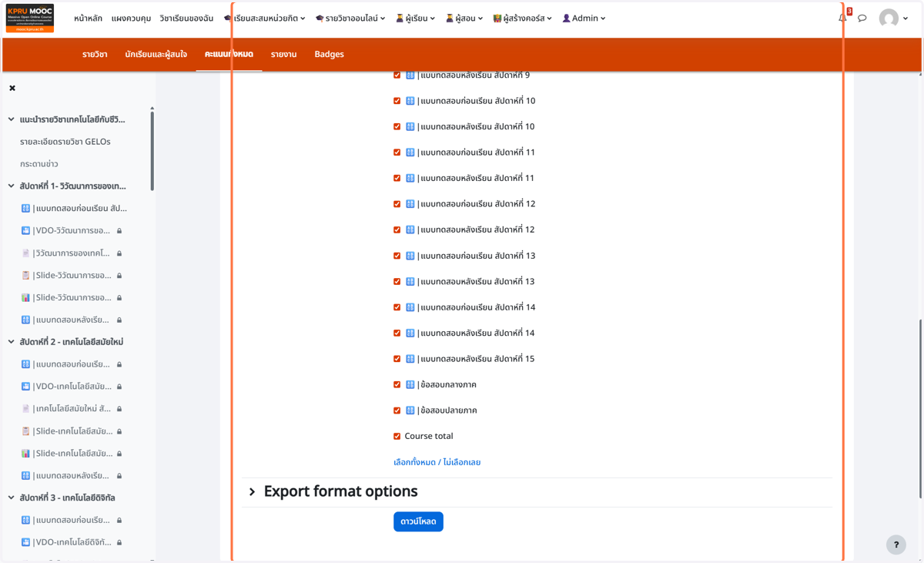Uncheck แบบทดสอบหลังเรียน สัปดาห์ที่ 10 checkbox

pyautogui.click(x=397, y=126)
